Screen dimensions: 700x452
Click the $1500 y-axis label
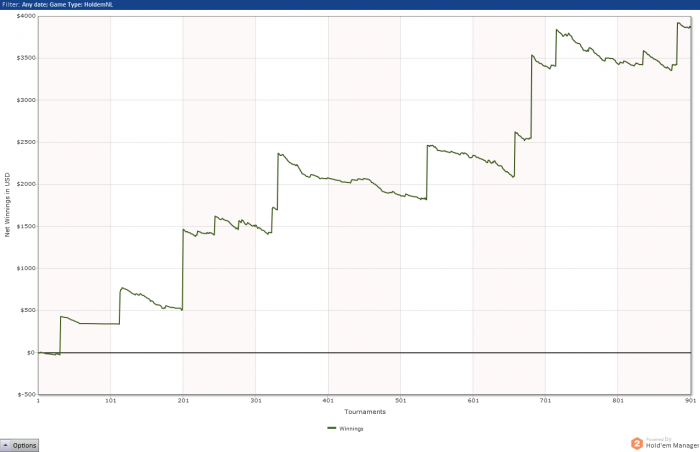click(x=26, y=226)
